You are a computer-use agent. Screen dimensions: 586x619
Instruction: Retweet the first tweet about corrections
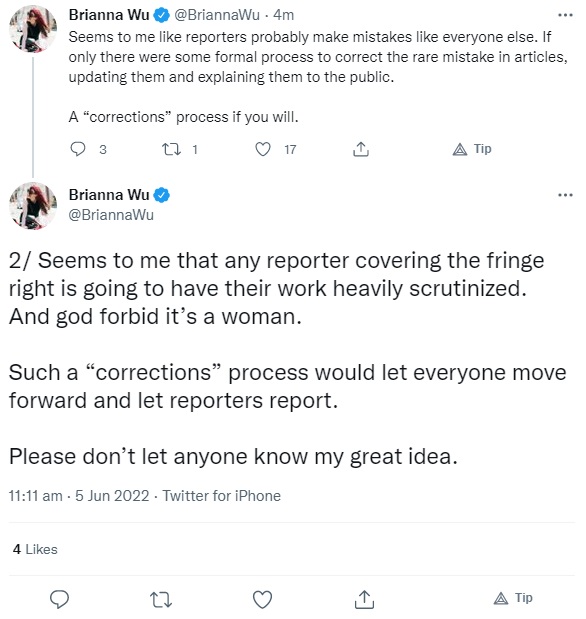point(171,149)
